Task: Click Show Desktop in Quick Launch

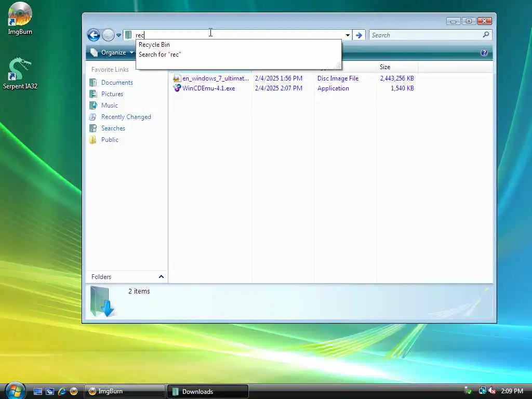Action: tap(37, 391)
